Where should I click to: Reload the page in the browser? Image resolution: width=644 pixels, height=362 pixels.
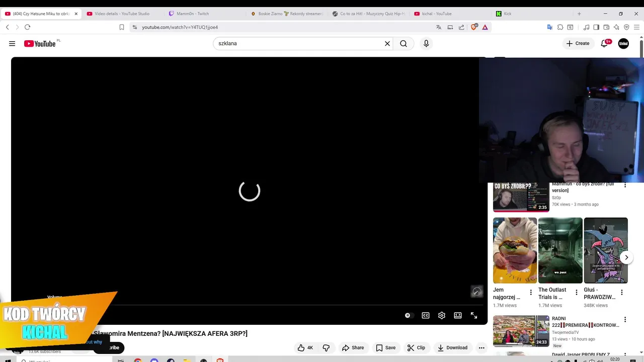coord(27,27)
